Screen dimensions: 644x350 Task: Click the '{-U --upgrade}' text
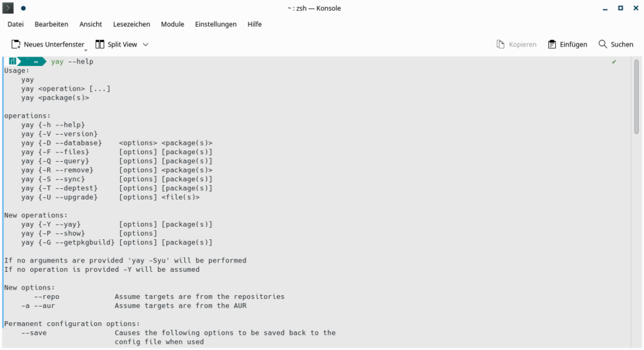coord(68,198)
